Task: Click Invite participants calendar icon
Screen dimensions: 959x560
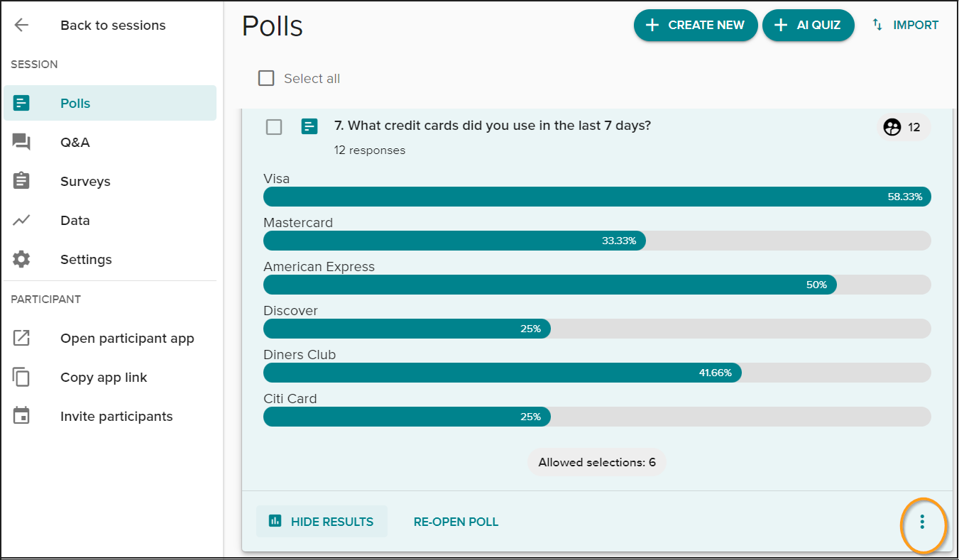Action: (x=21, y=416)
